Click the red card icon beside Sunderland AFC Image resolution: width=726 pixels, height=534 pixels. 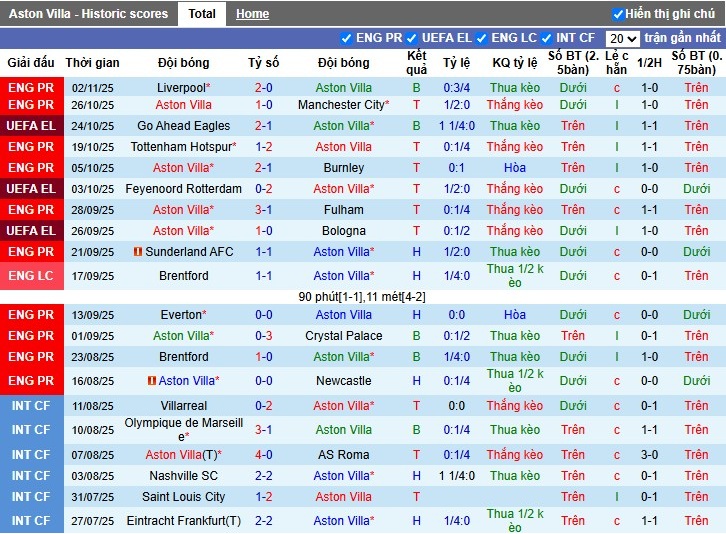138,252
